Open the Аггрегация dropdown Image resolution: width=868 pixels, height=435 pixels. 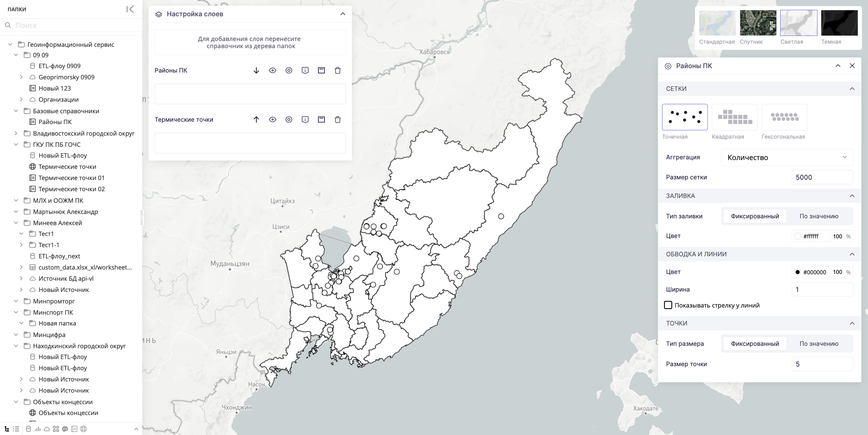[x=787, y=157]
